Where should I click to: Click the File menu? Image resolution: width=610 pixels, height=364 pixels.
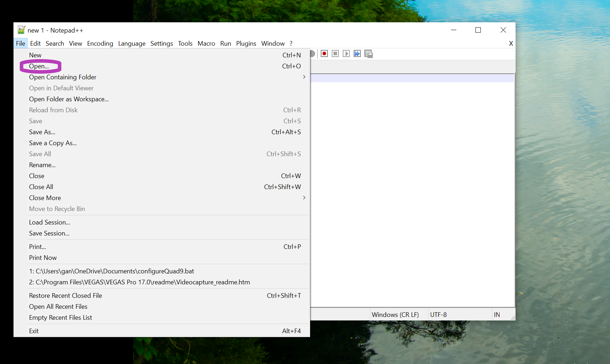(x=21, y=43)
